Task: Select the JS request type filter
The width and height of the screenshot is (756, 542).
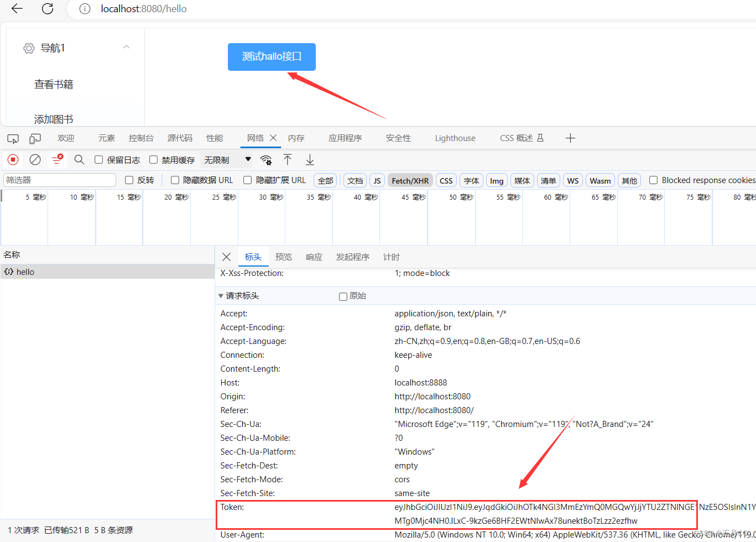Action: (377, 181)
